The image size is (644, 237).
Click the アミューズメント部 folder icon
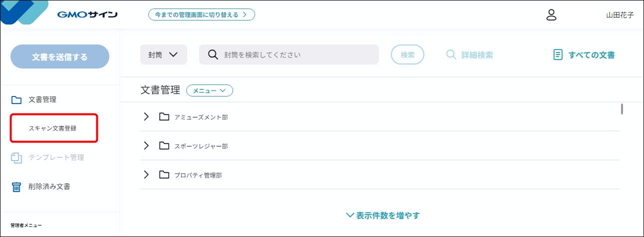164,116
